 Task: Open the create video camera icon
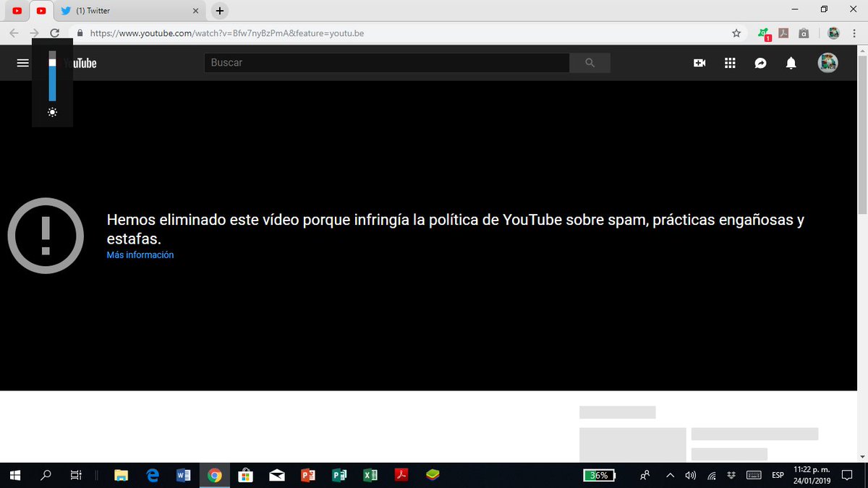point(699,63)
